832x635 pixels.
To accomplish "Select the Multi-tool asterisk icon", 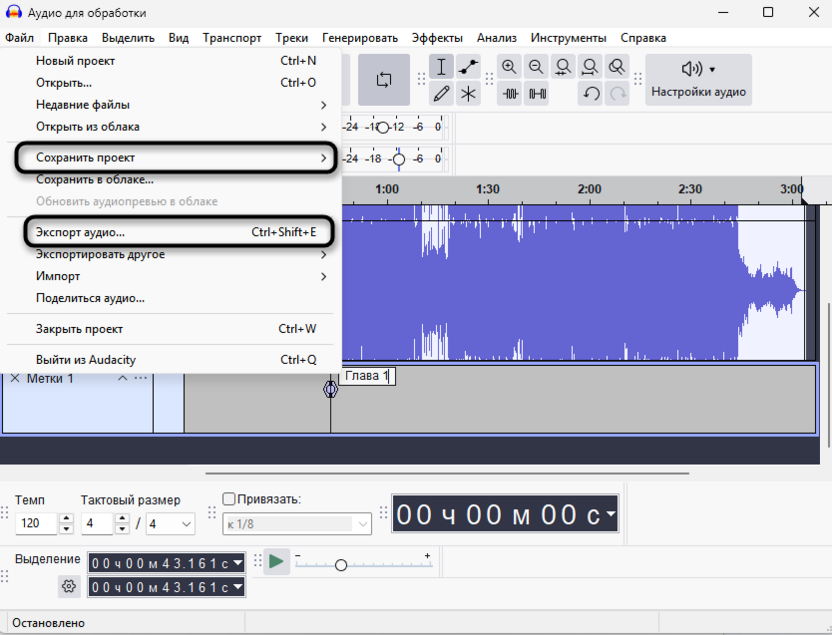I will pos(468,94).
